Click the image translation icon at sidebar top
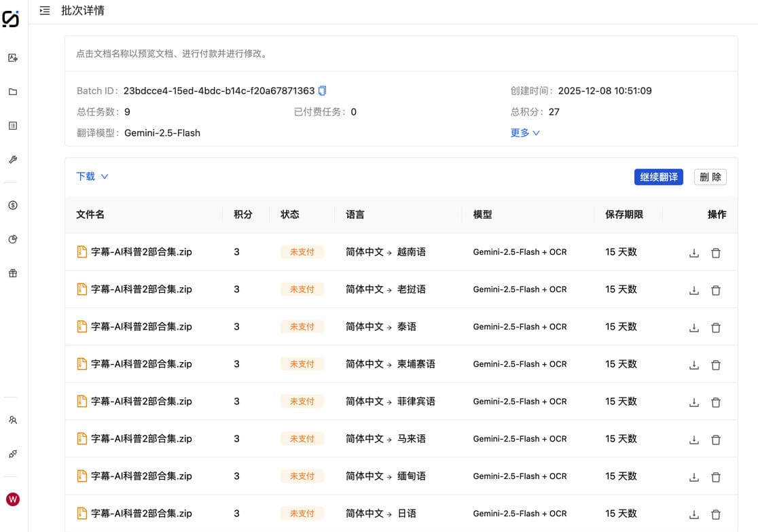 (x=12, y=58)
